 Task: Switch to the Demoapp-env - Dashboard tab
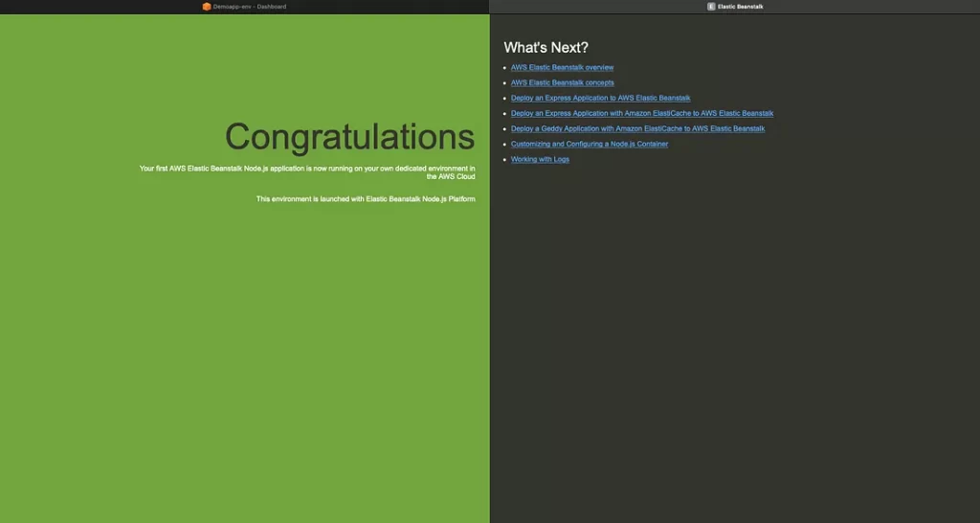(x=249, y=7)
